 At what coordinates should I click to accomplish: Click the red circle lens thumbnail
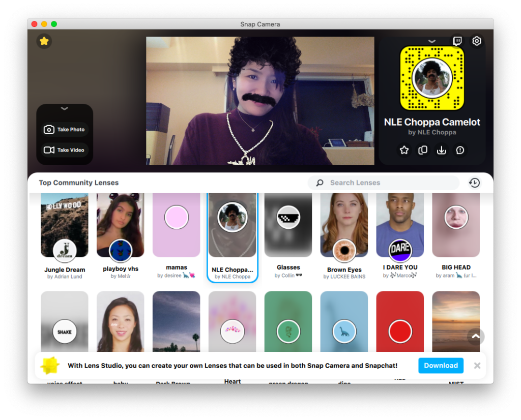pos(400,321)
